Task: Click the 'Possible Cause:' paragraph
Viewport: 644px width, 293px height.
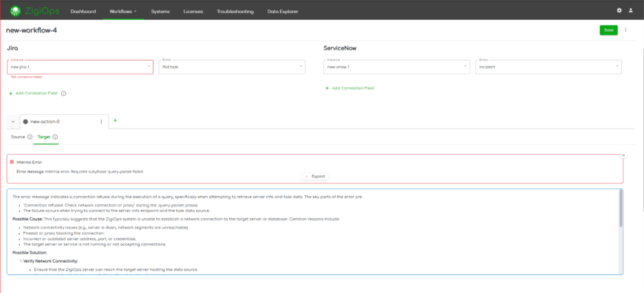Action: [x=176, y=219]
